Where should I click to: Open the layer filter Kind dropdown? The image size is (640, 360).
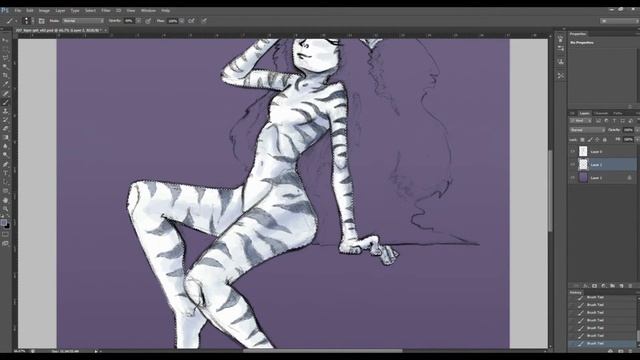coord(581,121)
